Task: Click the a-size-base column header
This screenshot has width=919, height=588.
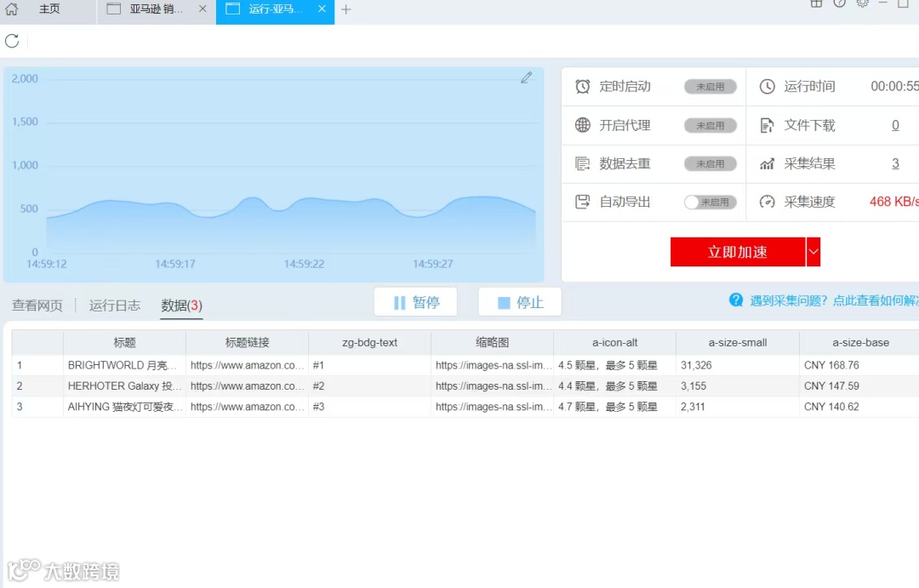Action: click(860, 342)
